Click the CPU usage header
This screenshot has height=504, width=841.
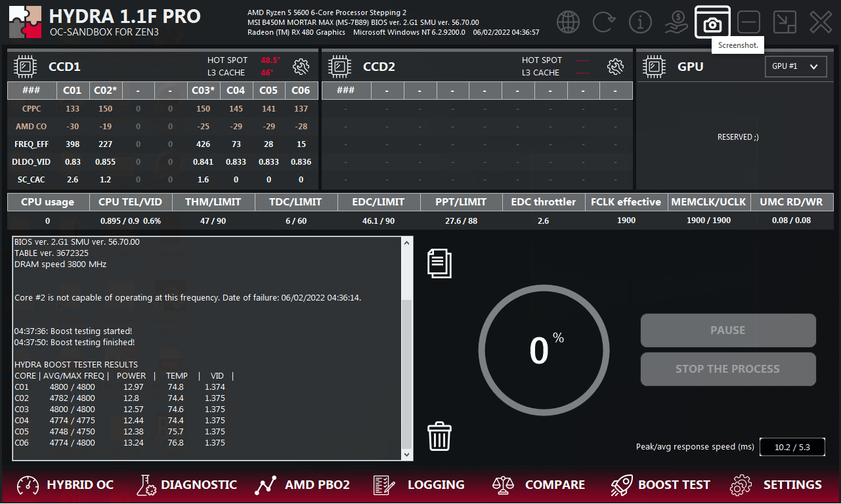(48, 202)
